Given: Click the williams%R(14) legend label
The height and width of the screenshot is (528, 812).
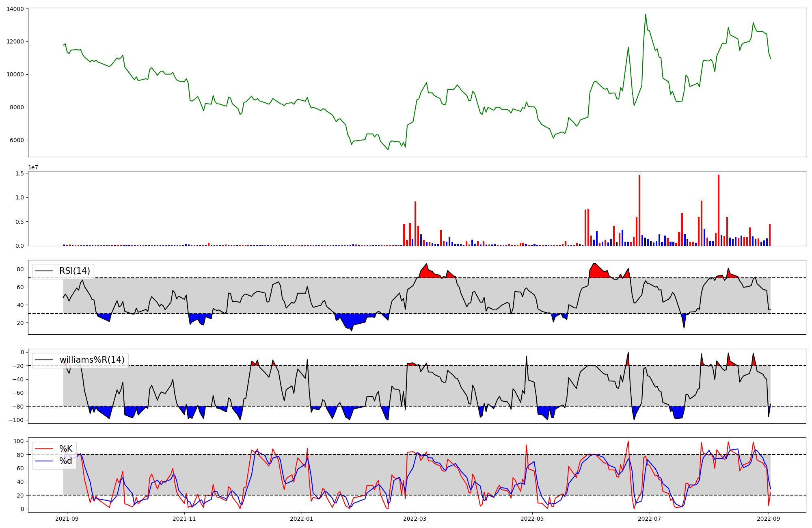Looking at the screenshot, I should [92, 360].
